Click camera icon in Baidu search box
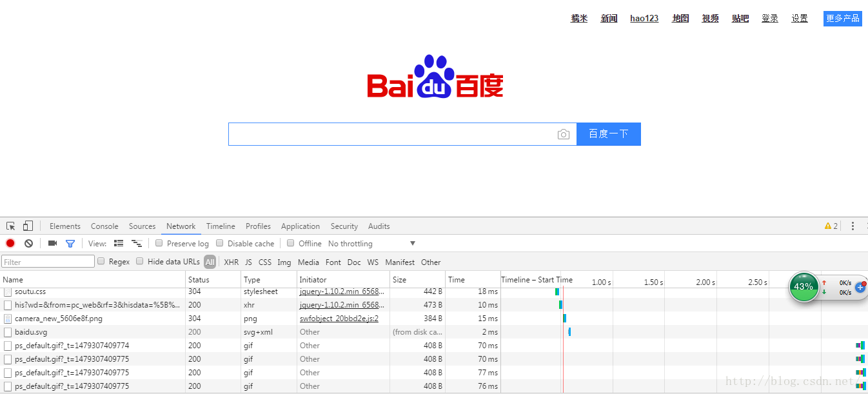This screenshot has height=394, width=868. tap(564, 134)
